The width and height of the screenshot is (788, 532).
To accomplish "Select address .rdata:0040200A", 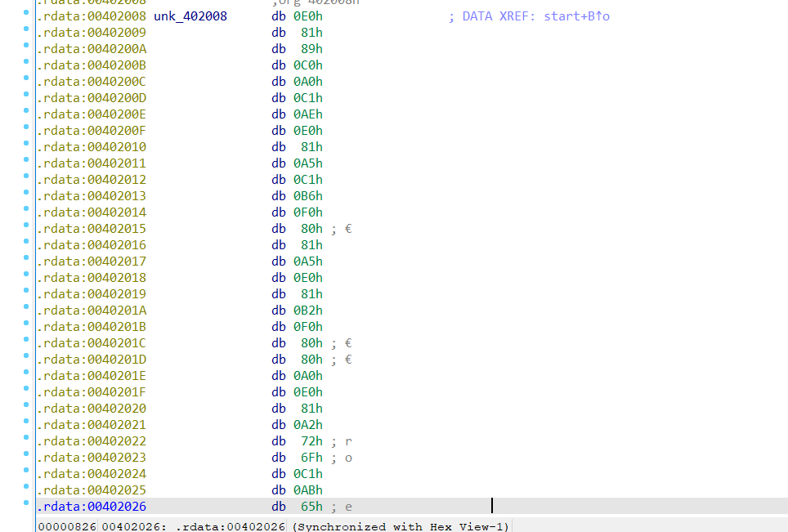I will [x=92, y=49].
